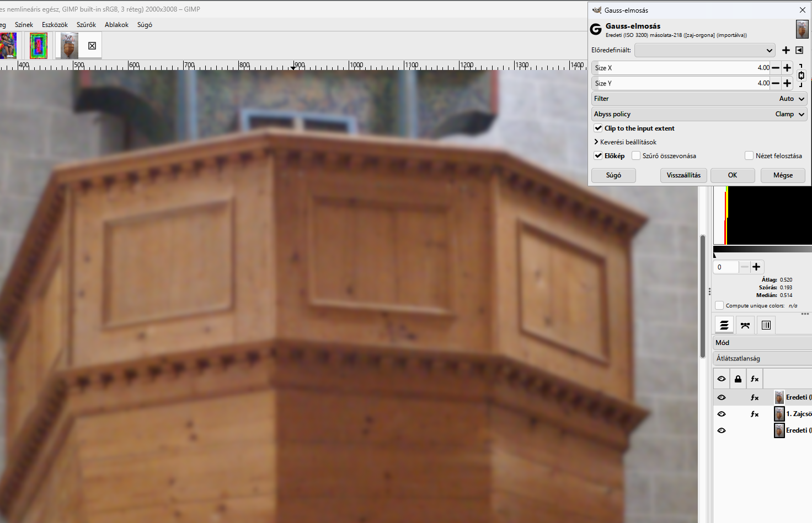
Task: Switch to the Channels tab icon
Action: pos(766,325)
